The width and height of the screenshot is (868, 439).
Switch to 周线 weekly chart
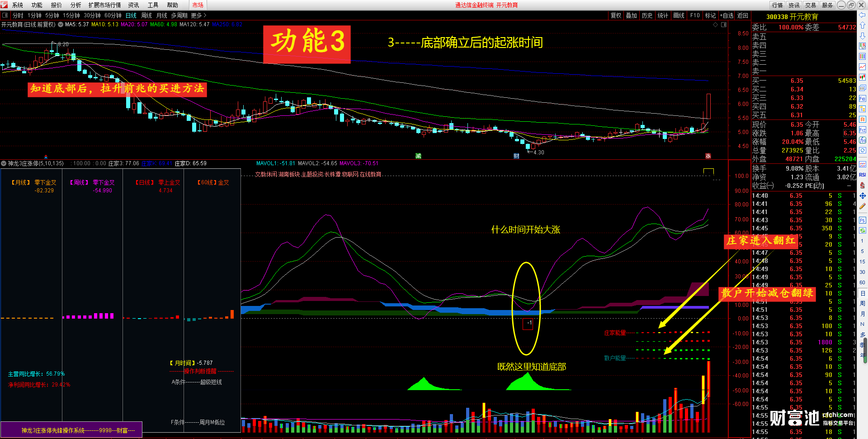tap(146, 15)
